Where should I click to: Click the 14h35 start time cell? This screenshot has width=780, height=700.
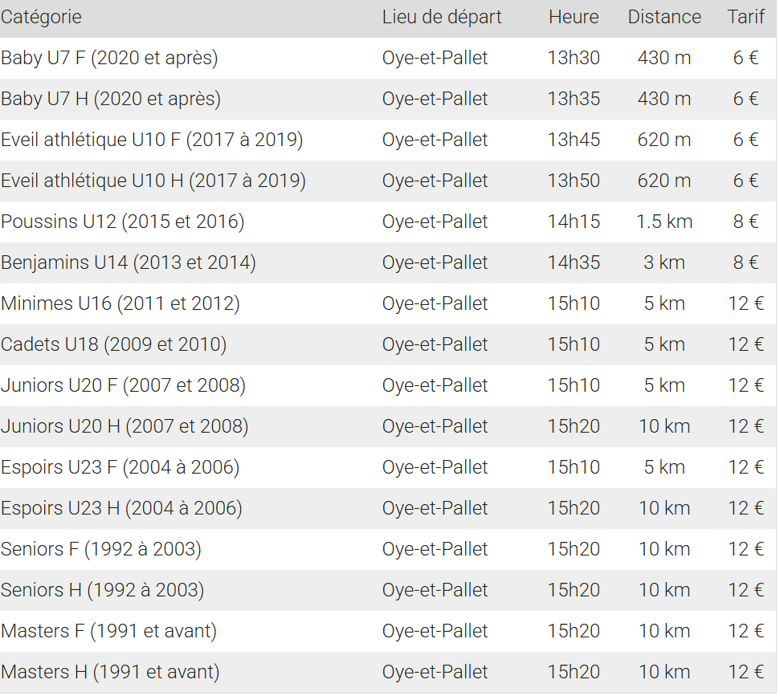coord(574,262)
